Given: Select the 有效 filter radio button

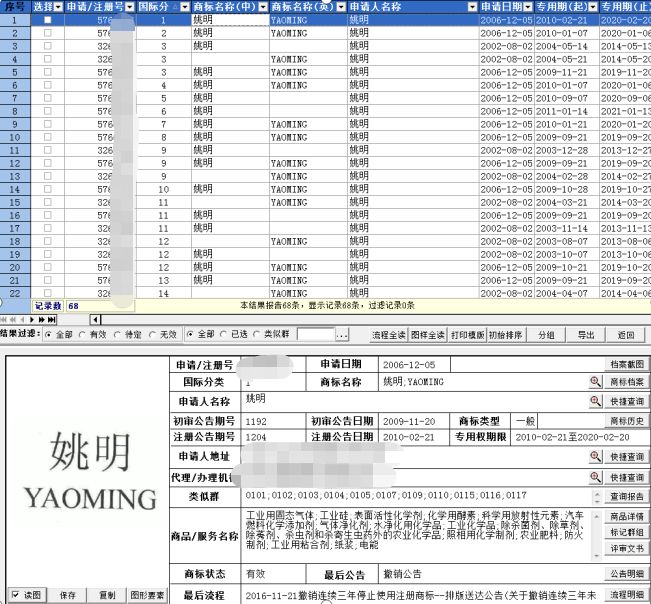Looking at the screenshot, I should coord(82,334).
